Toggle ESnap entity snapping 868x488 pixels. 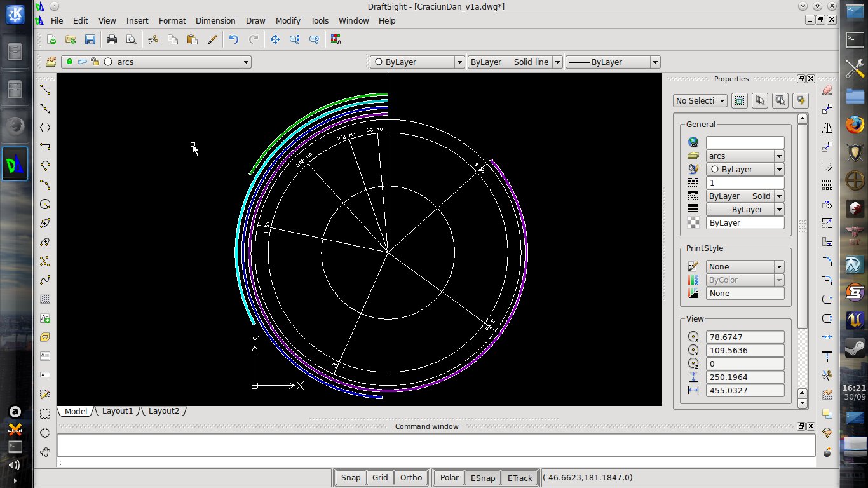(482, 478)
